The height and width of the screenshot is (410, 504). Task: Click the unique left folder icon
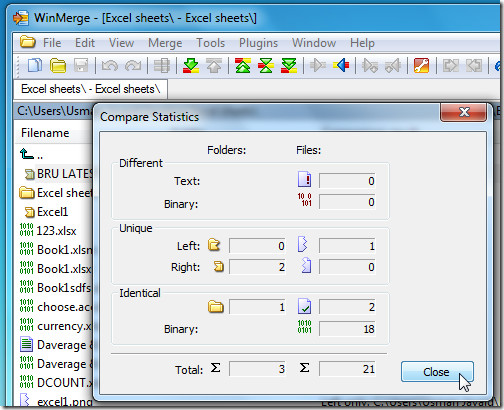coord(214,245)
